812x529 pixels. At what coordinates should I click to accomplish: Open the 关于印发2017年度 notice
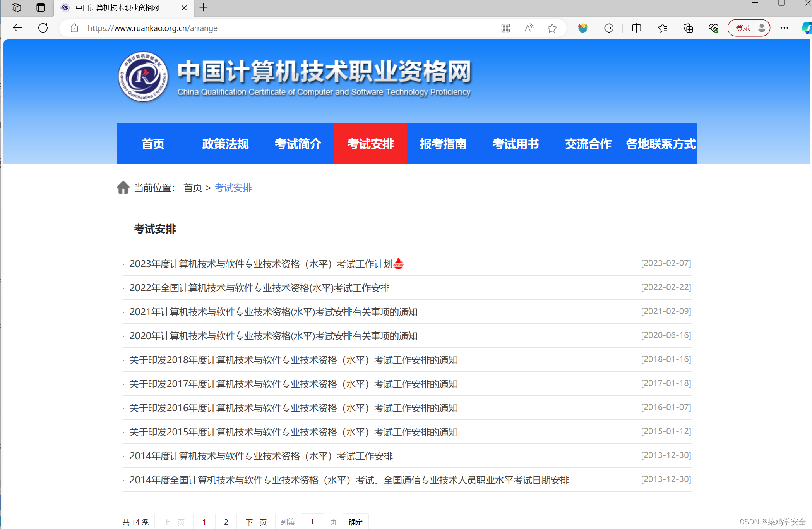click(x=294, y=384)
